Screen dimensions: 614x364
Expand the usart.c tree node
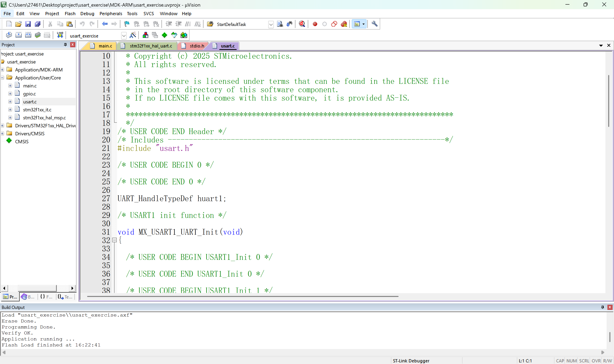pos(10,102)
